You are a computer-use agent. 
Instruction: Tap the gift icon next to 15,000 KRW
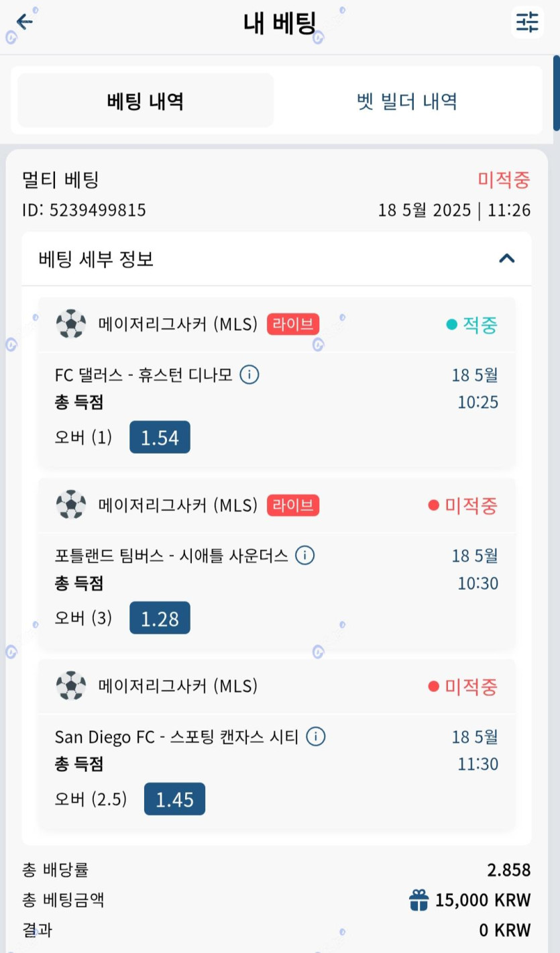(418, 900)
